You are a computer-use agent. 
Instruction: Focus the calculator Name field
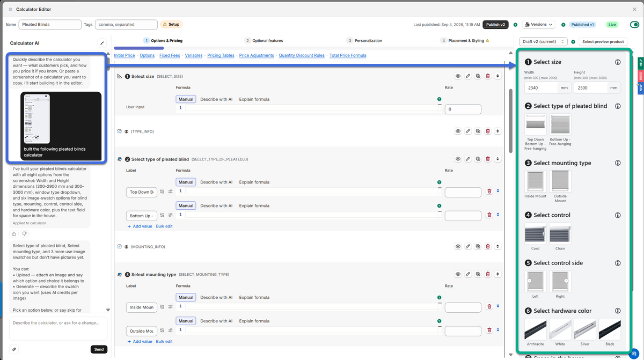pos(50,25)
